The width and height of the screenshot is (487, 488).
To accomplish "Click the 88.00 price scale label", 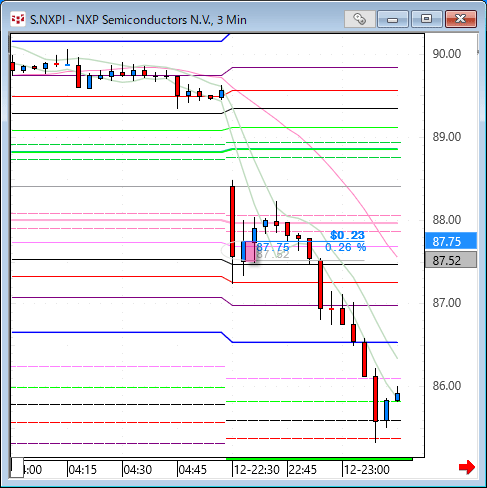I will [447, 220].
